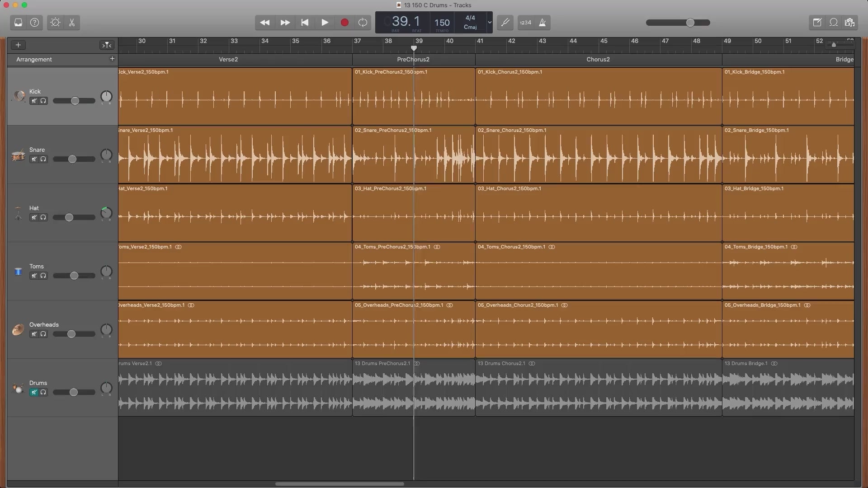Click the tempo value 150

(x=442, y=23)
